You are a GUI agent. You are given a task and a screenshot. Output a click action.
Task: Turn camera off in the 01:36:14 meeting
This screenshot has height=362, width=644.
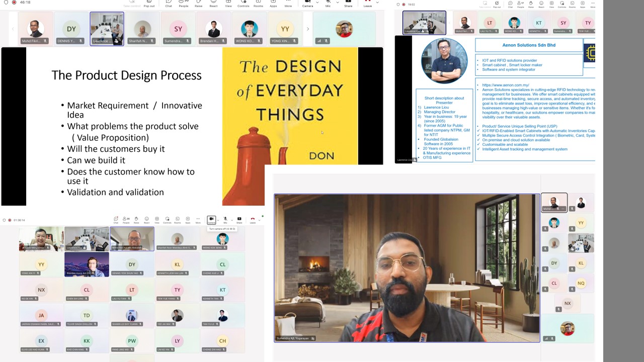pos(211,220)
